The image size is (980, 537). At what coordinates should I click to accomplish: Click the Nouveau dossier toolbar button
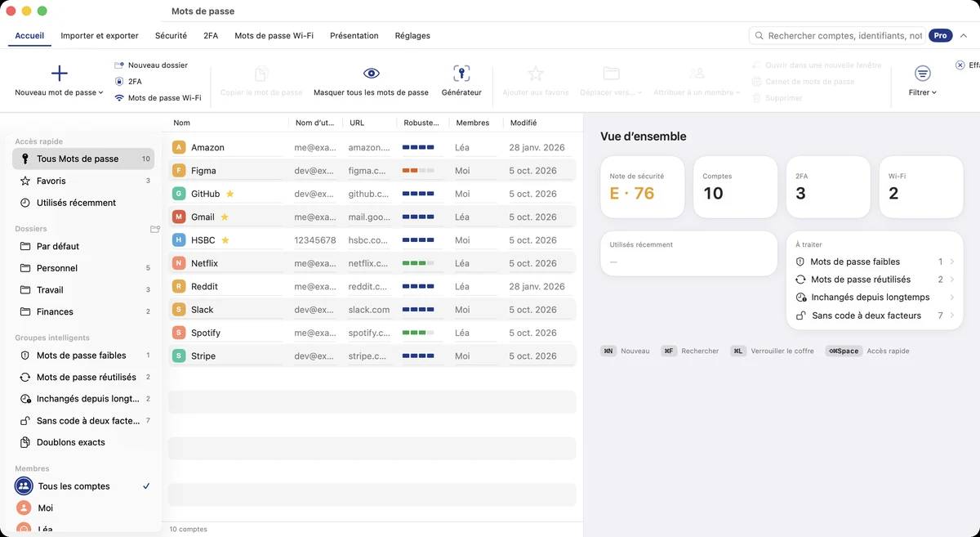coord(151,65)
